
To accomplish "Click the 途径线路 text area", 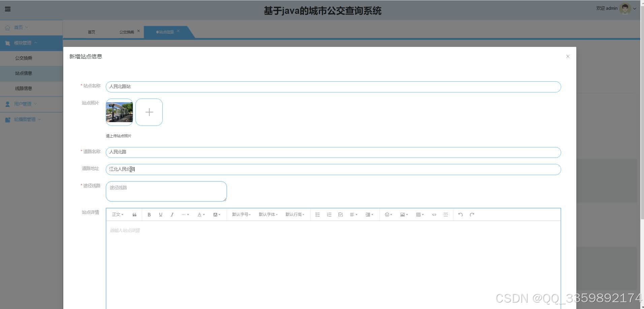I will (166, 191).
